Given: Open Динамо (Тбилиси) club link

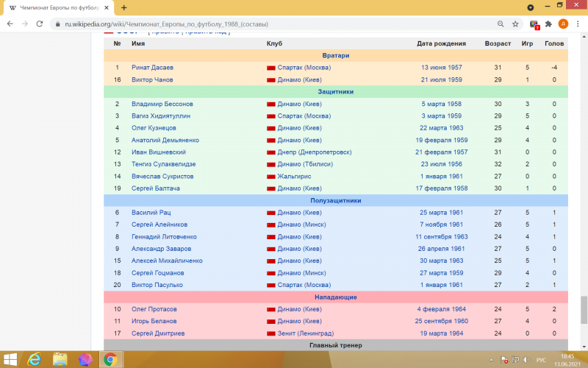Looking at the screenshot, I should pyautogui.click(x=305, y=164).
